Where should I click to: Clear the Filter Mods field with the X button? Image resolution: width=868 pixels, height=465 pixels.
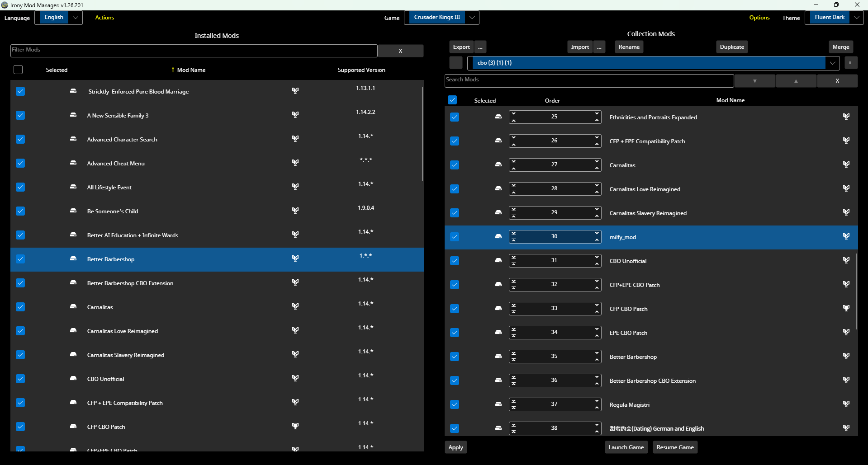coord(400,51)
